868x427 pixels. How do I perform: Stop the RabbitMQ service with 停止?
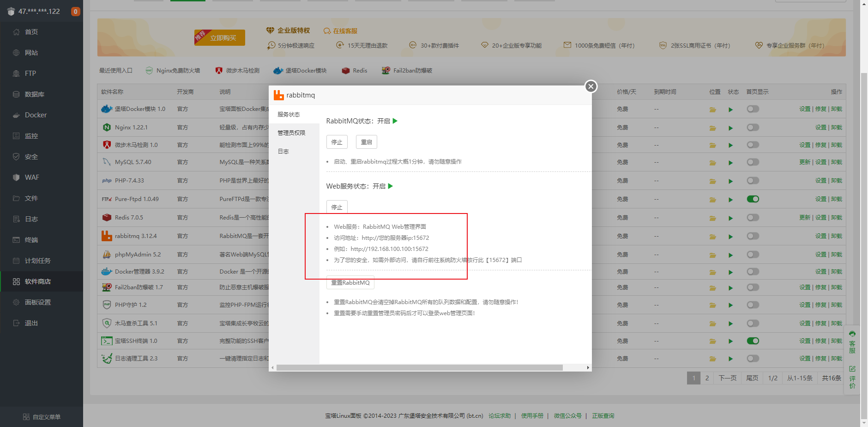point(337,142)
